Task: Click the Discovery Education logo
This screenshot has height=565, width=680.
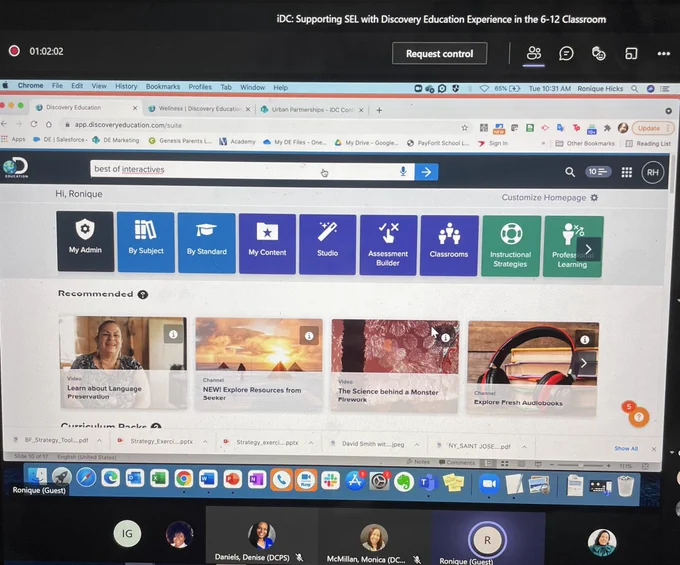Action: 16,167
